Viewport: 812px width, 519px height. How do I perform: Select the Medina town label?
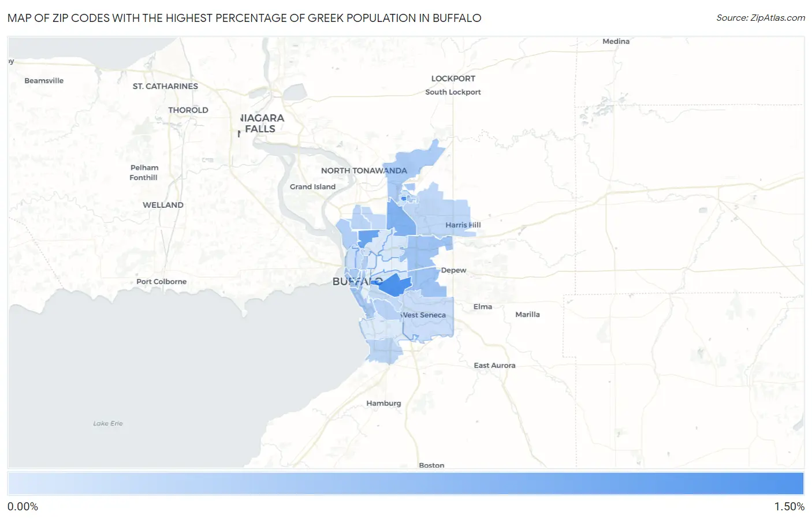tap(616, 42)
